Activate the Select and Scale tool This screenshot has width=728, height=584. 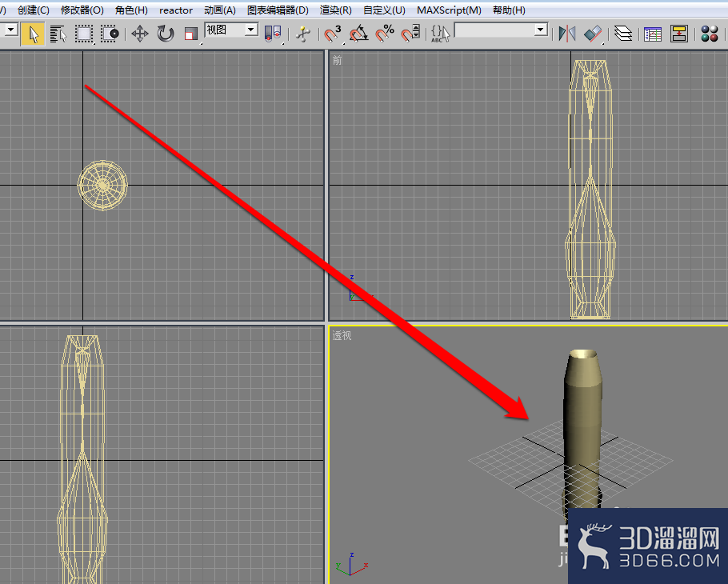[191, 34]
